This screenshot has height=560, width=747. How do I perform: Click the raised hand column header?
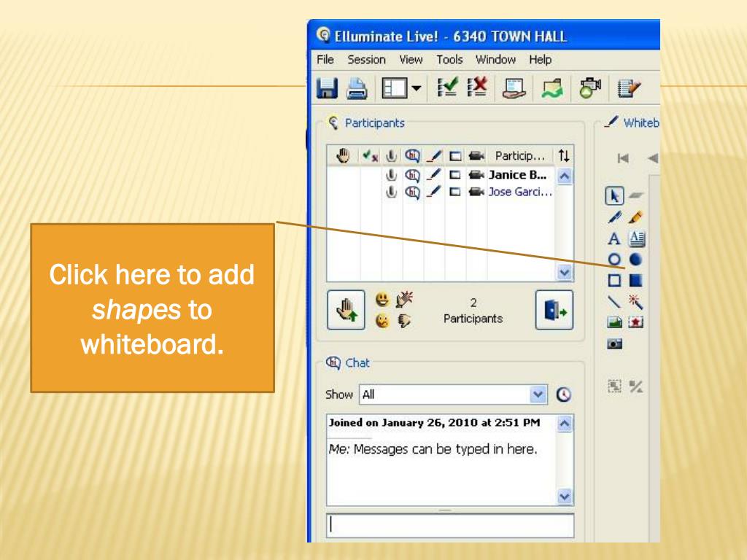[343, 155]
